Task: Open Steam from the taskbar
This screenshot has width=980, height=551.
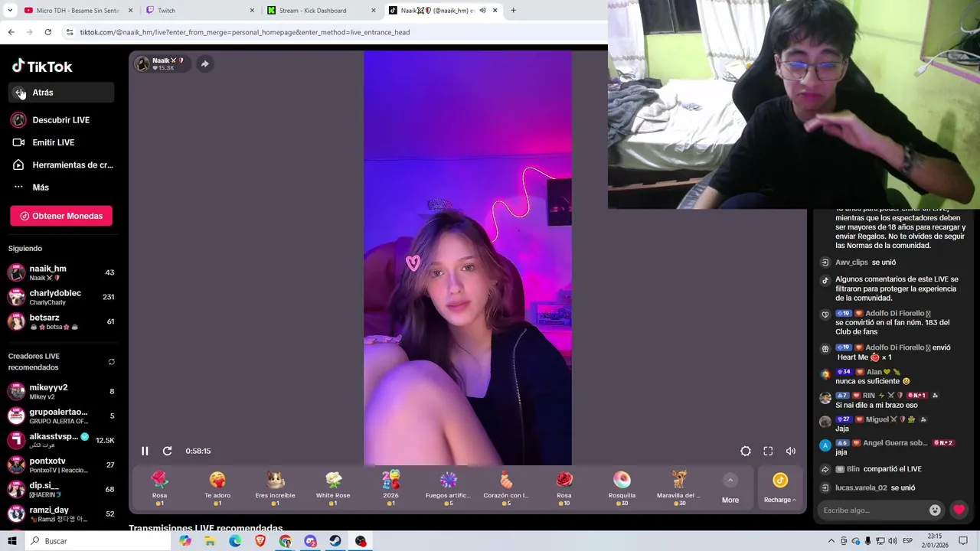Action: 335,541
